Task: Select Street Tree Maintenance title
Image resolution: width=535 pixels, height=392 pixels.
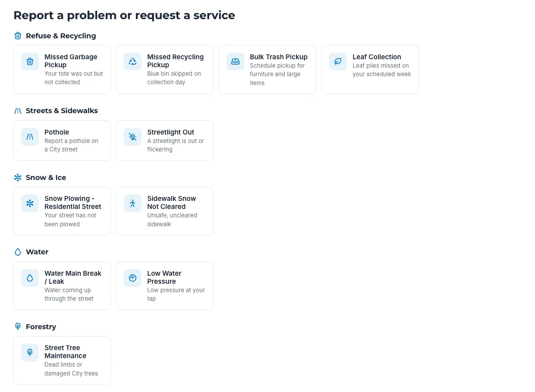Action: (x=66, y=352)
